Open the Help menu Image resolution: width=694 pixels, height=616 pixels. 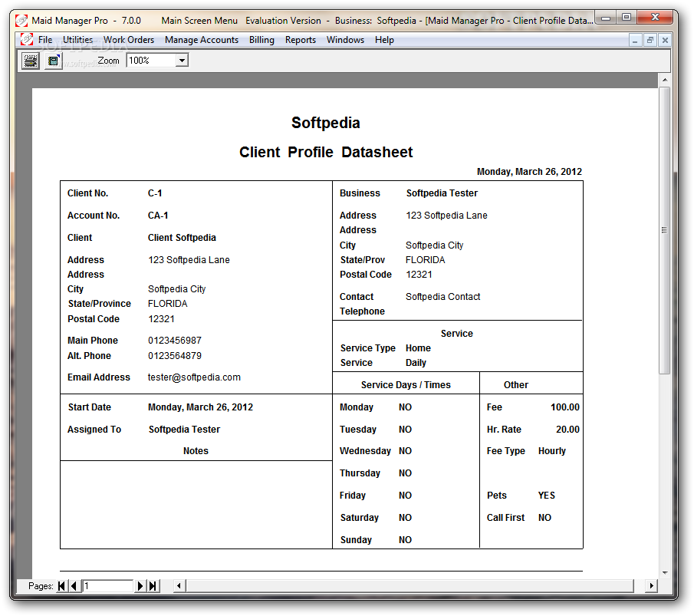(x=384, y=40)
